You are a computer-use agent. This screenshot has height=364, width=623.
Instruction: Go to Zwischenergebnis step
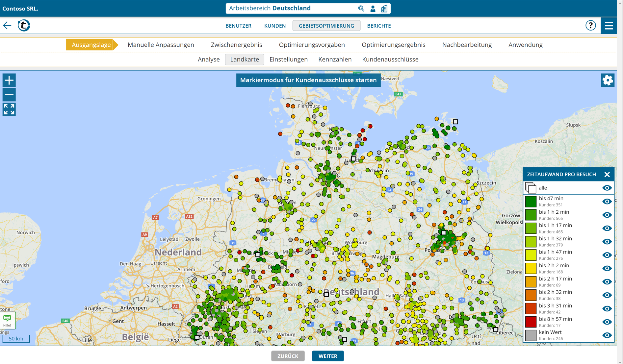coord(236,45)
